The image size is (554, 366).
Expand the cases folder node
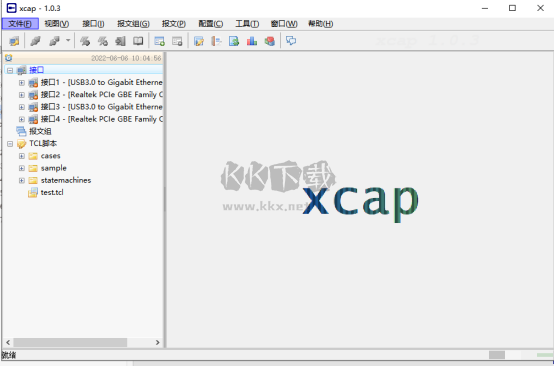click(22, 156)
